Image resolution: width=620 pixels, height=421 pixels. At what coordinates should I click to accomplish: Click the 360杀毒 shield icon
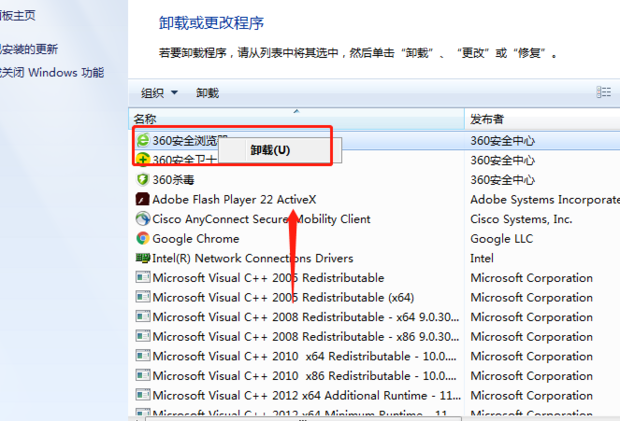pos(143,179)
